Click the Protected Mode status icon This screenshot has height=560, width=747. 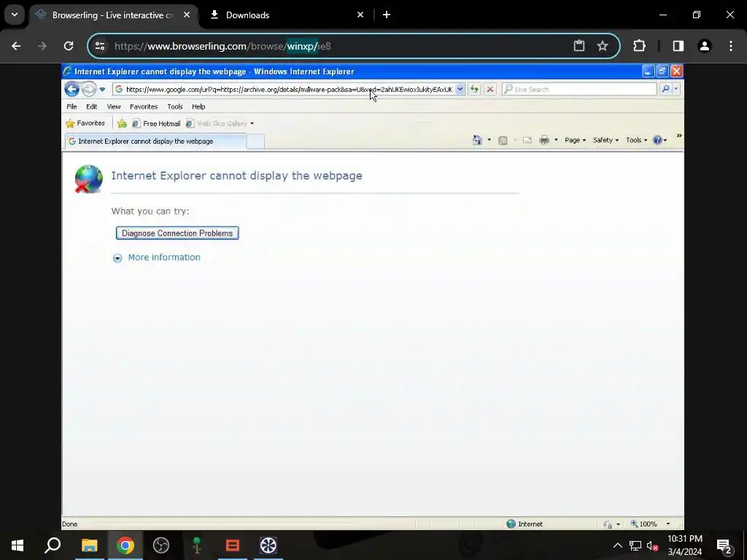pos(608,524)
